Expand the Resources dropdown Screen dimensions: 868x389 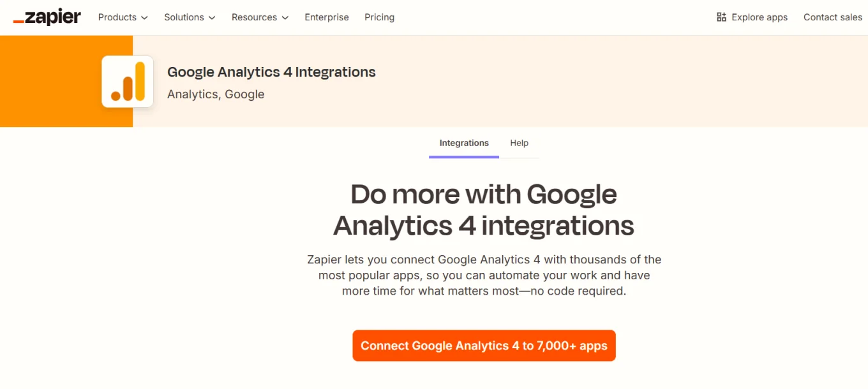259,17
